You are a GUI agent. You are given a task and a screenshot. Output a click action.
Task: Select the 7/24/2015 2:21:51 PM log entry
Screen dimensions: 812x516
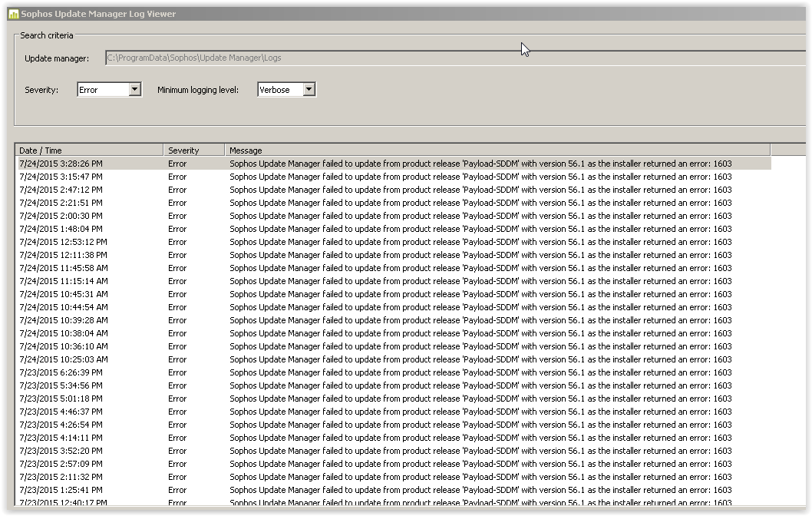[x=394, y=203]
